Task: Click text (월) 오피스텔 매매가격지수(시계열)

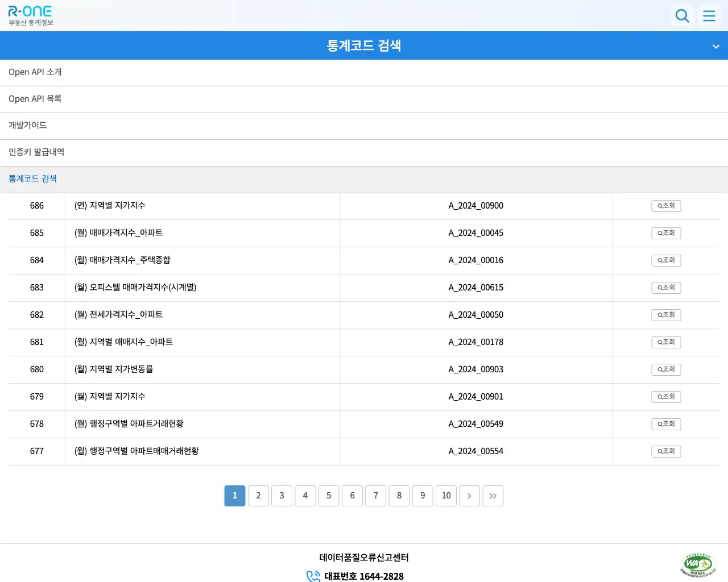Action: coord(135,288)
